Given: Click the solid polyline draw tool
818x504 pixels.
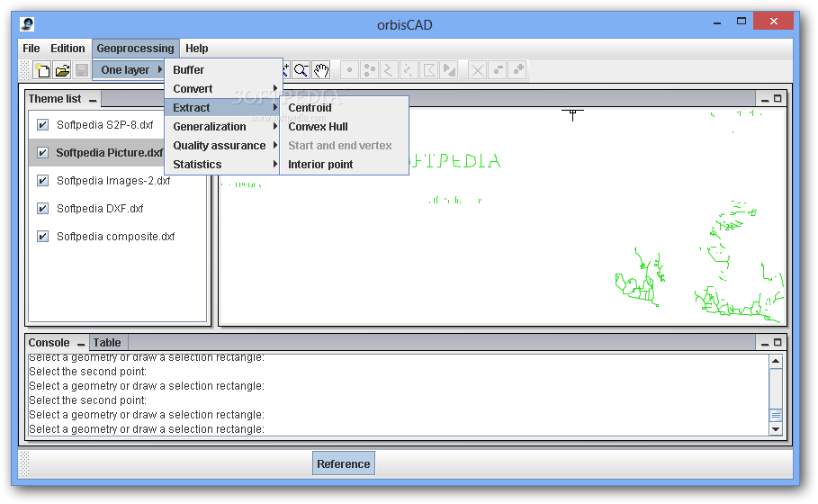Looking at the screenshot, I should 389,70.
